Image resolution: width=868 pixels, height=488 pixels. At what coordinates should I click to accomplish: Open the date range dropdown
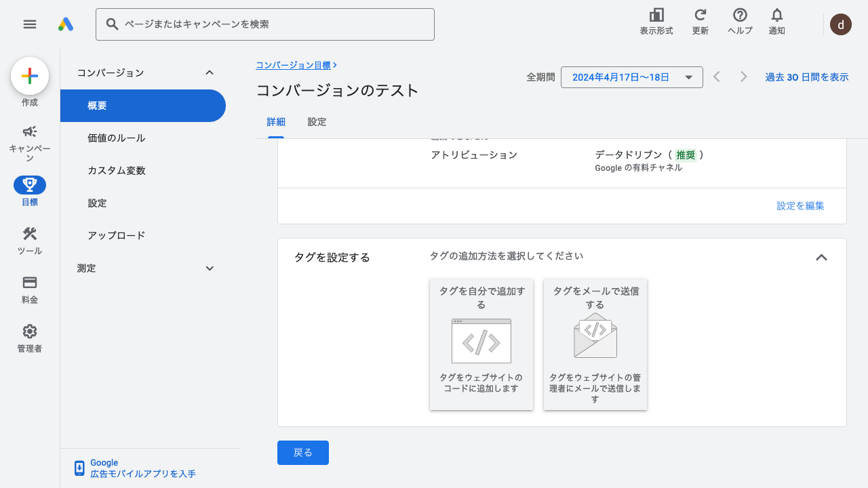pos(631,77)
